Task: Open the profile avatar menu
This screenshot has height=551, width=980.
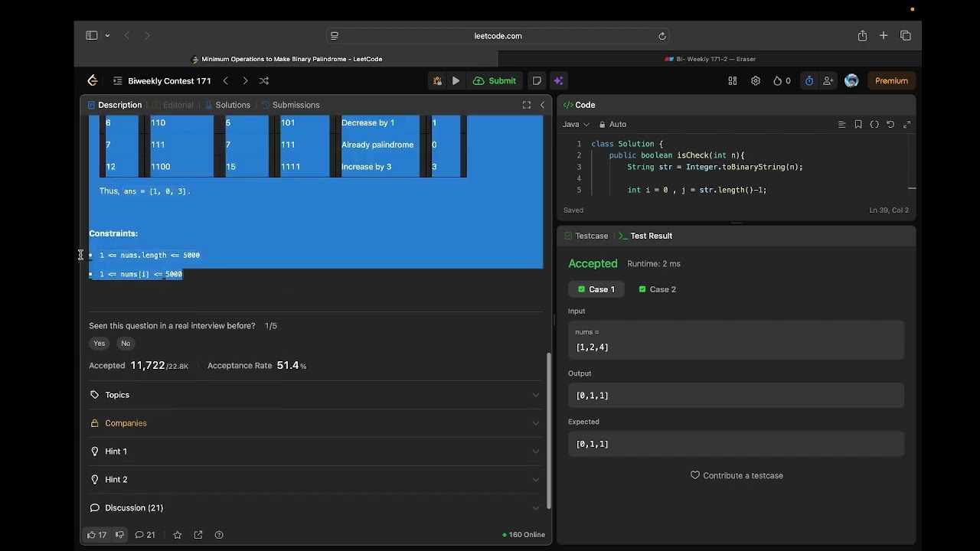Action: tap(851, 80)
